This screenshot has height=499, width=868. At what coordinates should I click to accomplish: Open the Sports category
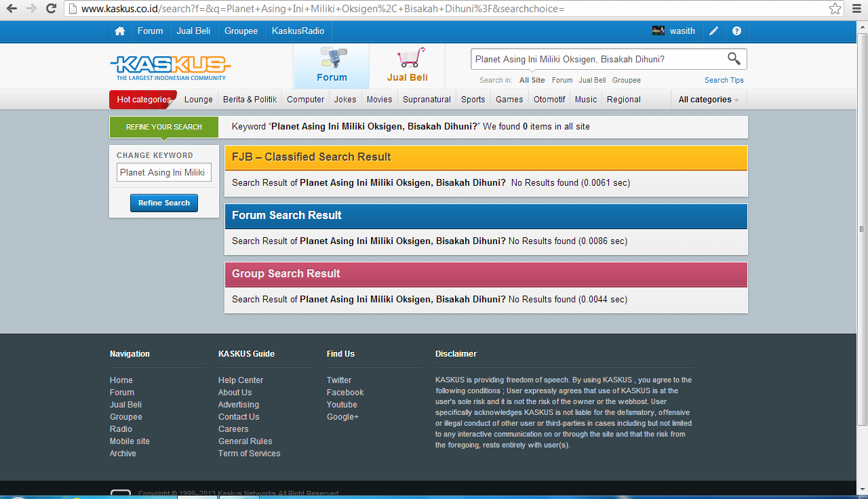click(473, 100)
